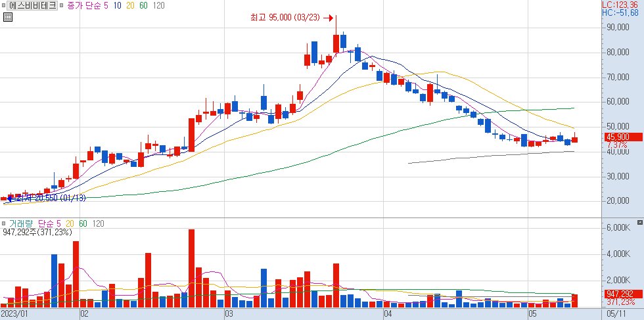
Task: Click the 거래량 volume indicator label
Action: click(x=21, y=223)
